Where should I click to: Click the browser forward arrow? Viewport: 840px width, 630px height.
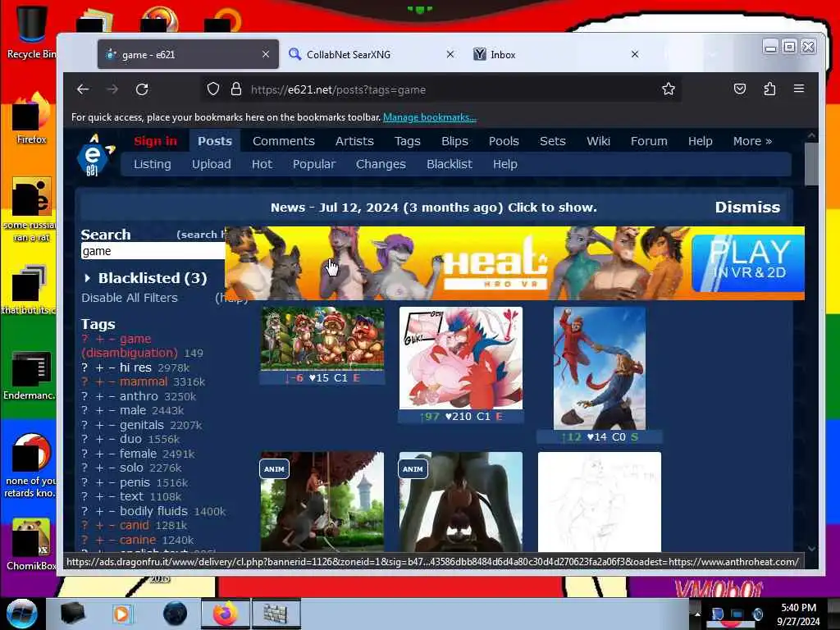112,89
